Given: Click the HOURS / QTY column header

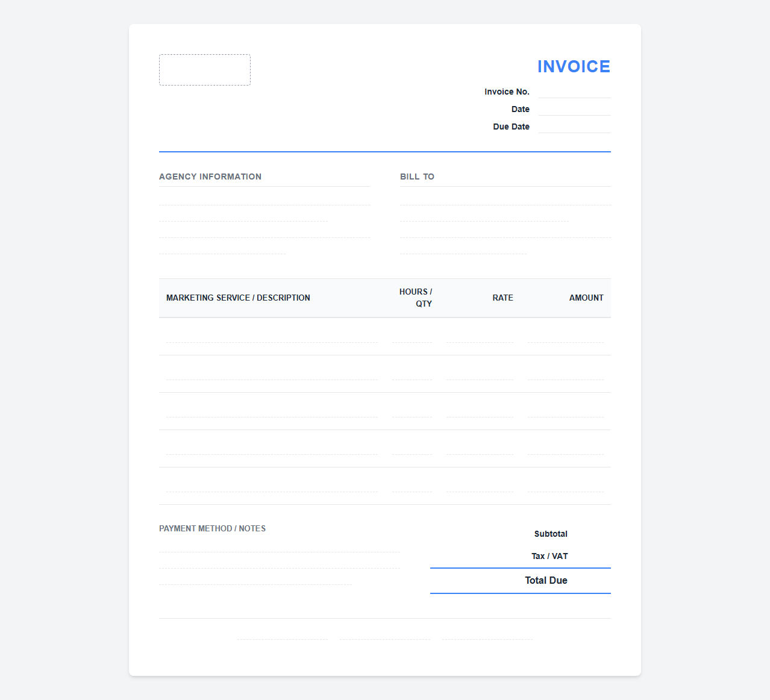Looking at the screenshot, I should coord(416,298).
